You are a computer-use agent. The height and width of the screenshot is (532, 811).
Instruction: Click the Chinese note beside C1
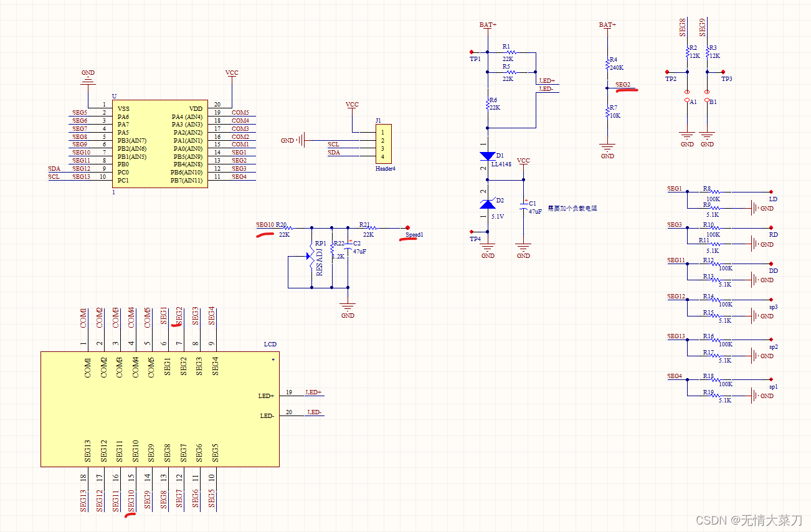click(x=572, y=208)
